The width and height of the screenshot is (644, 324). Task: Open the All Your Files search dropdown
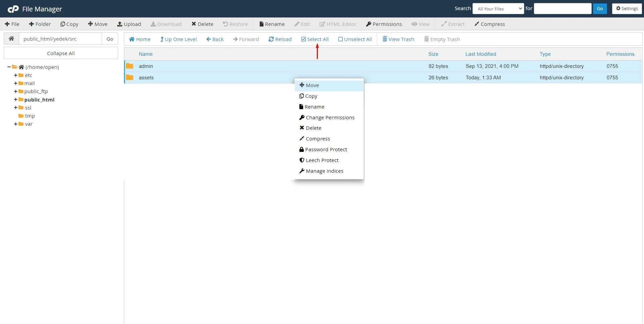click(x=498, y=9)
